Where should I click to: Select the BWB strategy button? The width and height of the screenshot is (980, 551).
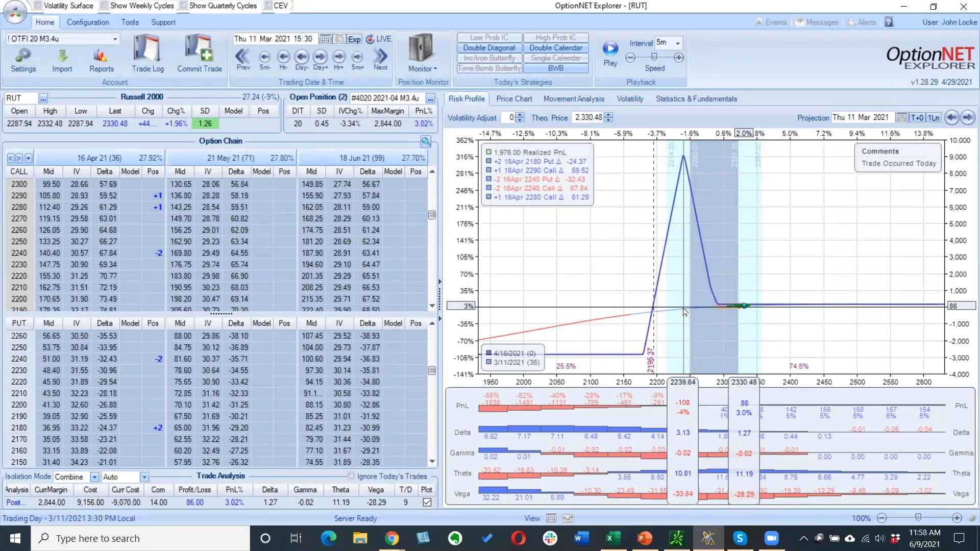pos(556,68)
